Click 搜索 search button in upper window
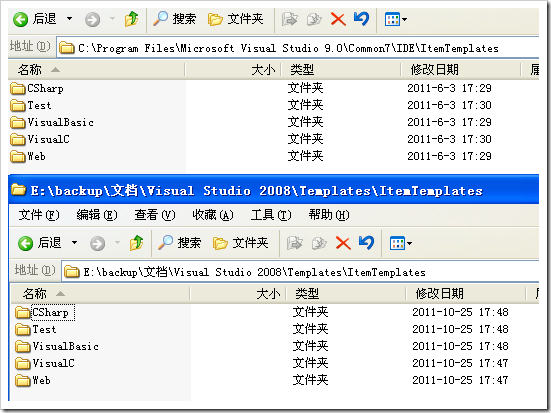Image resolution: width=551 pixels, height=413 pixels. (174, 19)
